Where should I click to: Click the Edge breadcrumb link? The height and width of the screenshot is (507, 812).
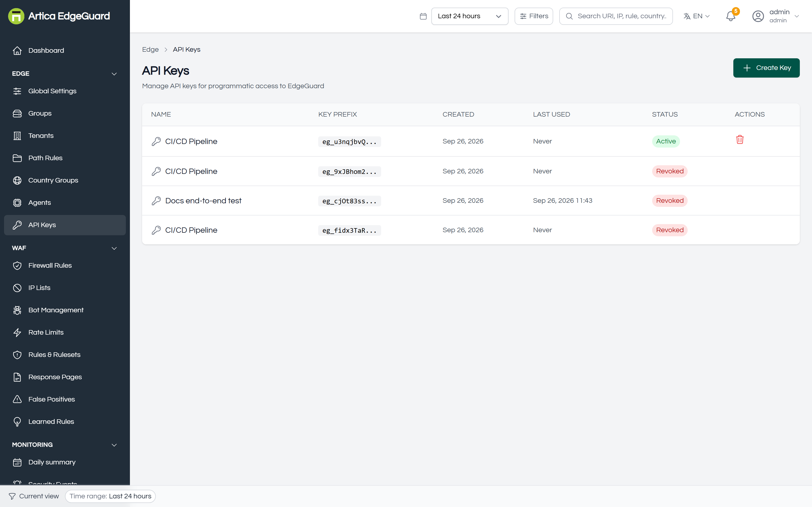tap(150, 50)
